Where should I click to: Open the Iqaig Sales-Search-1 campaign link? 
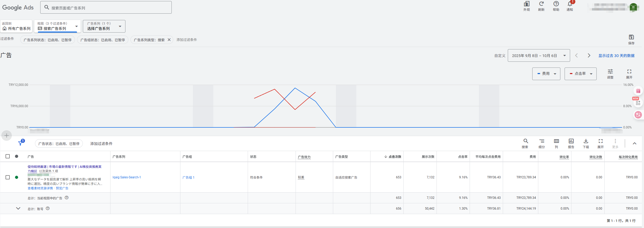127,177
